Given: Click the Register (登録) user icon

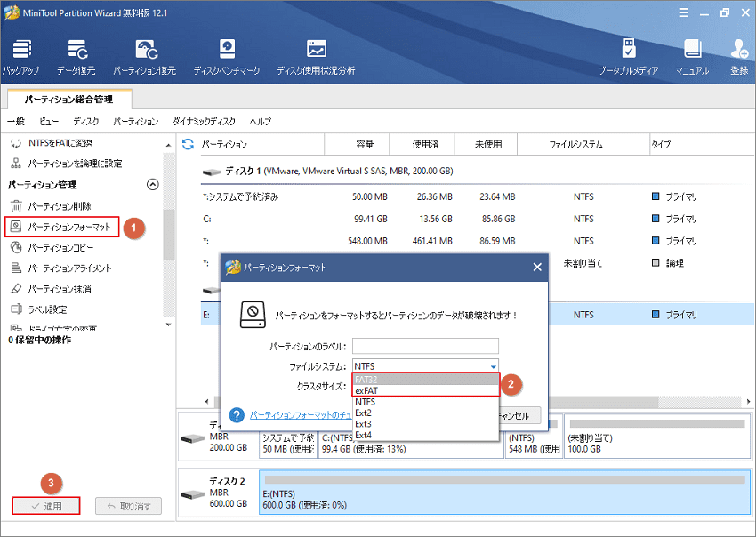Looking at the screenshot, I should click(x=738, y=57).
